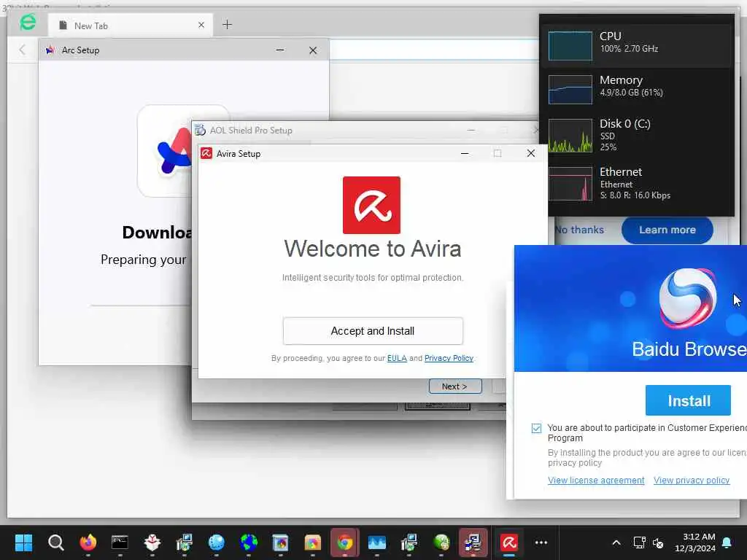The width and height of the screenshot is (747, 560).
Task: Close the New Tab browser tab
Action: pyautogui.click(x=201, y=26)
